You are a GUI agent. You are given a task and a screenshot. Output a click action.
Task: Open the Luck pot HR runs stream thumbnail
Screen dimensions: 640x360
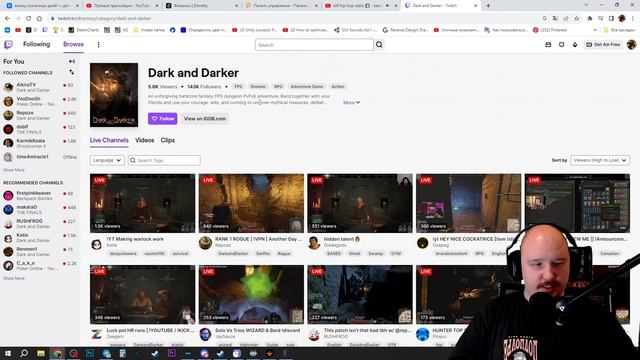(x=142, y=295)
